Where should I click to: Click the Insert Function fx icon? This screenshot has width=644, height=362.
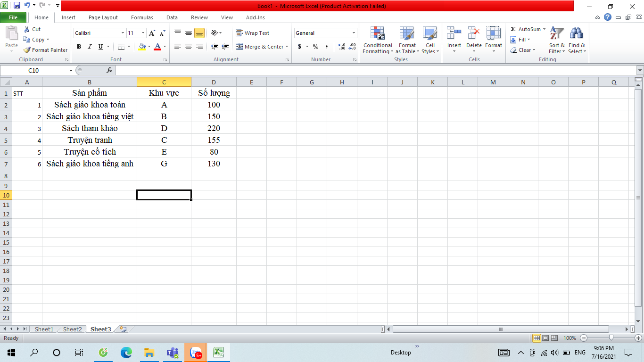coord(109,70)
